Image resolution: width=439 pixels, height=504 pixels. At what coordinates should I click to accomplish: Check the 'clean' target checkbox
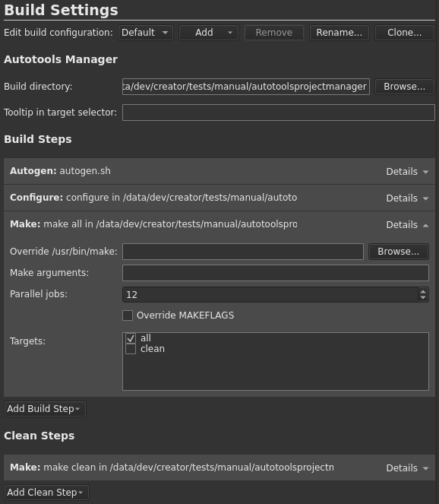(x=131, y=349)
